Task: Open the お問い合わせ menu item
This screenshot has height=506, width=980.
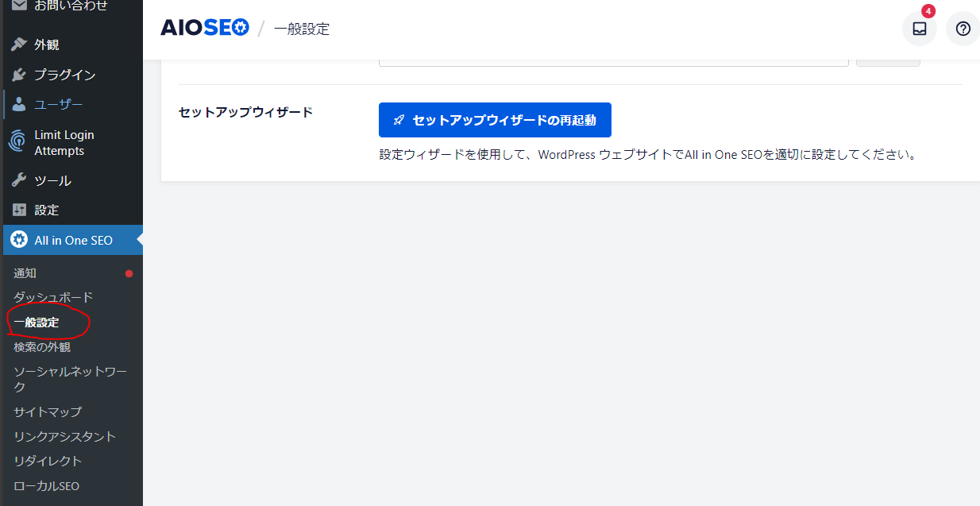Action: (x=71, y=6)
